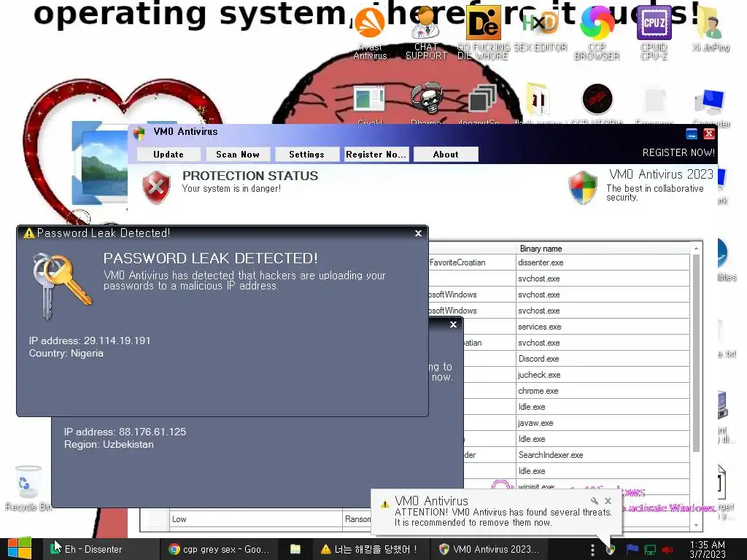
Task: Open the Avast Antivirus desktop icon
Action: click(x=370, y=34)
